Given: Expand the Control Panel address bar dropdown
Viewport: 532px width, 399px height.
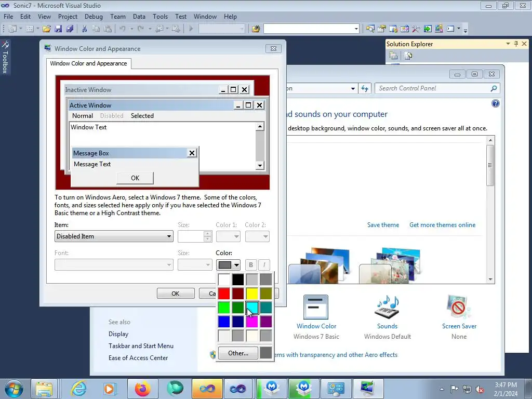Looking at the screenshot, I should [x=353, y=88].
